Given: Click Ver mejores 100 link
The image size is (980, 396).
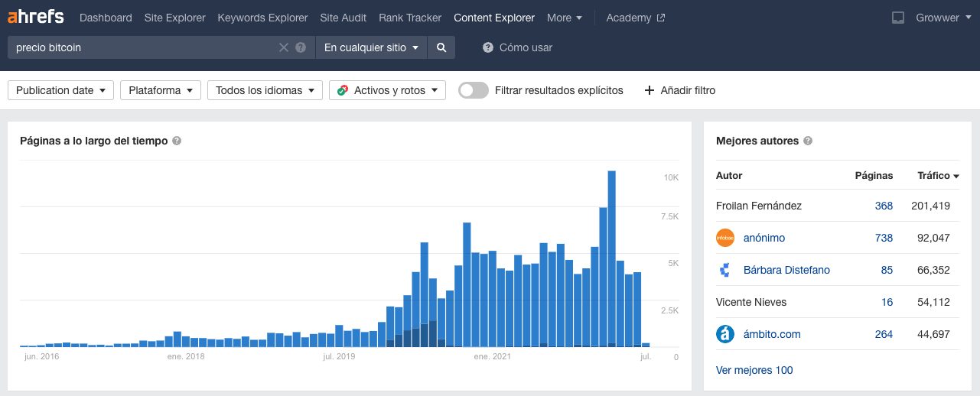Looking at the screenshot, I should point(754,370).
